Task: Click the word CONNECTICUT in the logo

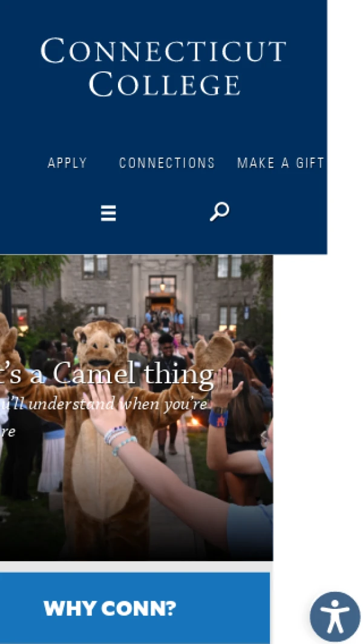Action: tap(163, 50)
